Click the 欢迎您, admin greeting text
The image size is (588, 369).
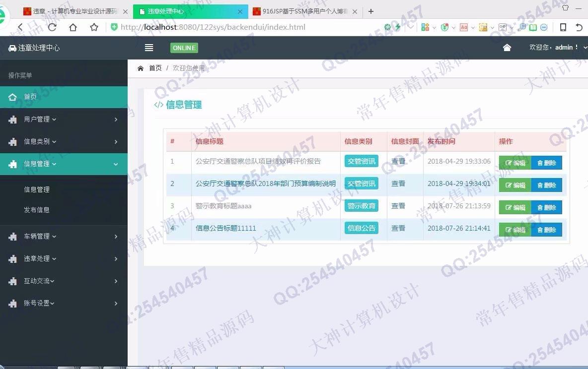(554, 47)
